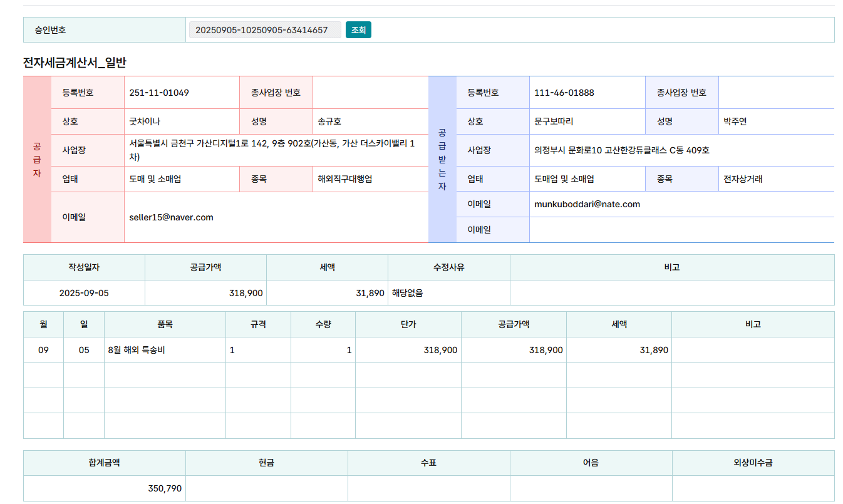The image size is (843, 504).
Task: Click the supplier 종목 value 해외직구대행업
Action: point(345,179)
